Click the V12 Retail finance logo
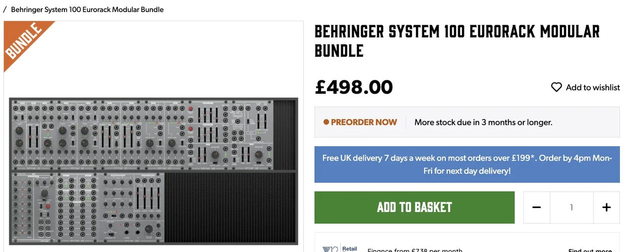Viewport: 644px width, 252px height. click(x=340, y=248)
